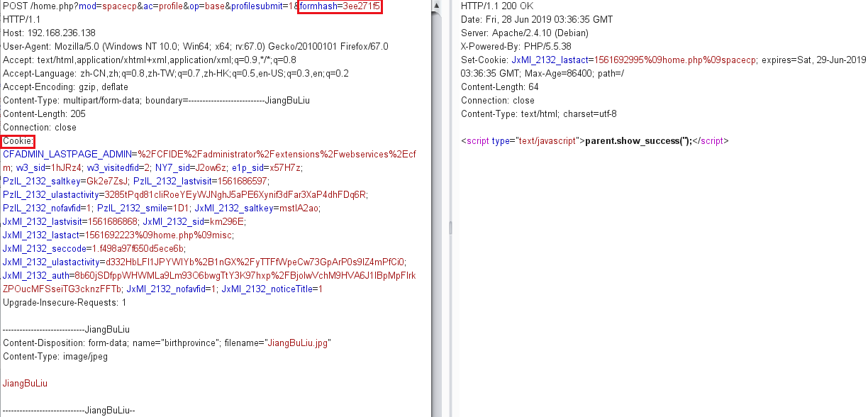
Task: Click the 'parent.show_success' response body text
Action: (x=638, y=140)
